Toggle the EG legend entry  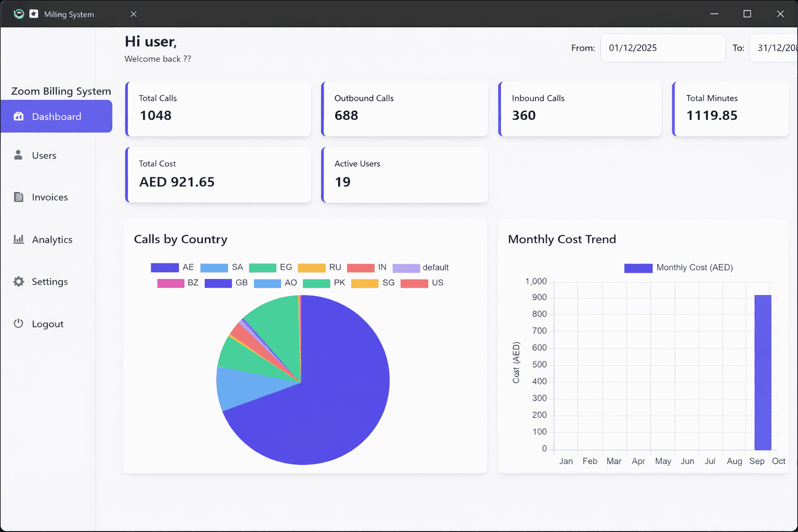pos(275,267)
